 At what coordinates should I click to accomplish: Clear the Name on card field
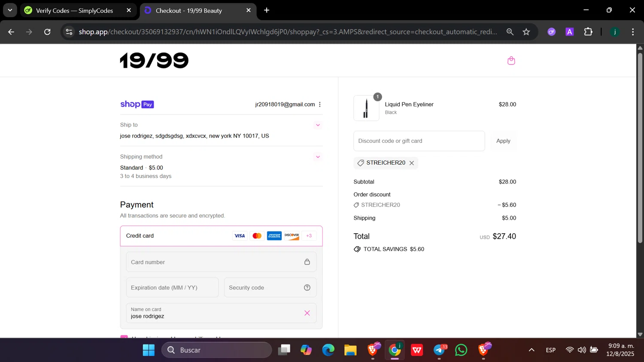click(307, 313)
